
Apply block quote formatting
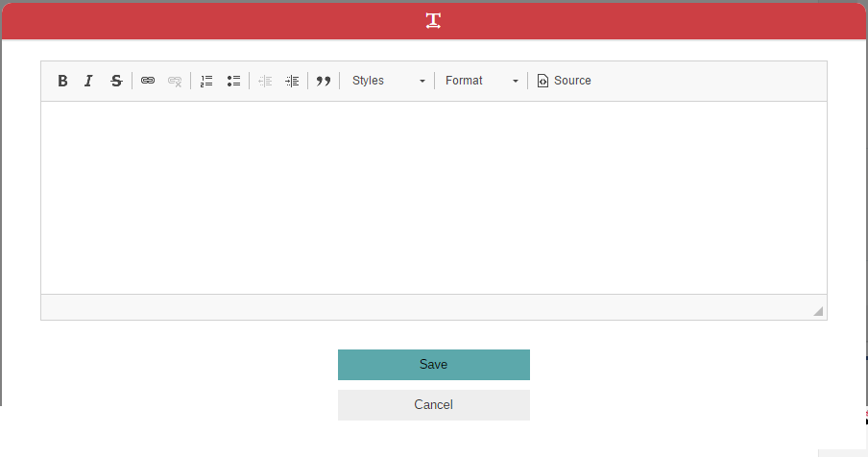click(x=324, y=81)
